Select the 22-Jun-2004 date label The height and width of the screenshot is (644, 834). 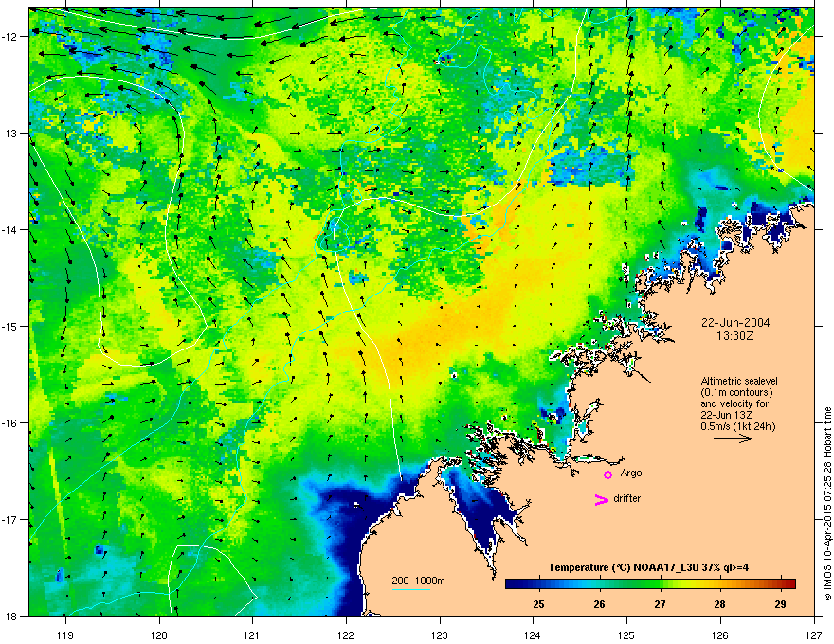click(x=735, y=323)
